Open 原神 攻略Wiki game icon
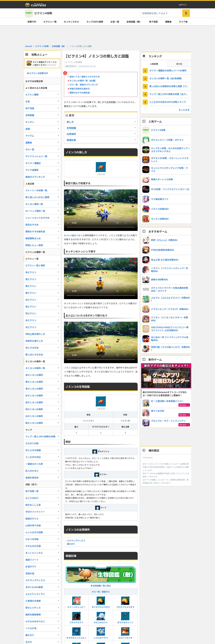The height and width of the screenshot is (644, 215). coord(146,240)
